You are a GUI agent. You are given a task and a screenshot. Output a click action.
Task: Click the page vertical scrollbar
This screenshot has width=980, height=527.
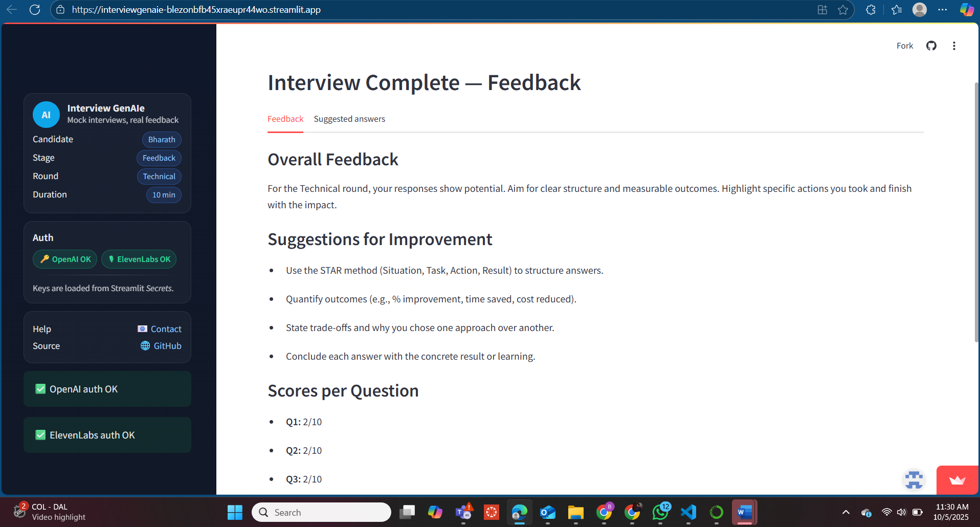(976, 212)
